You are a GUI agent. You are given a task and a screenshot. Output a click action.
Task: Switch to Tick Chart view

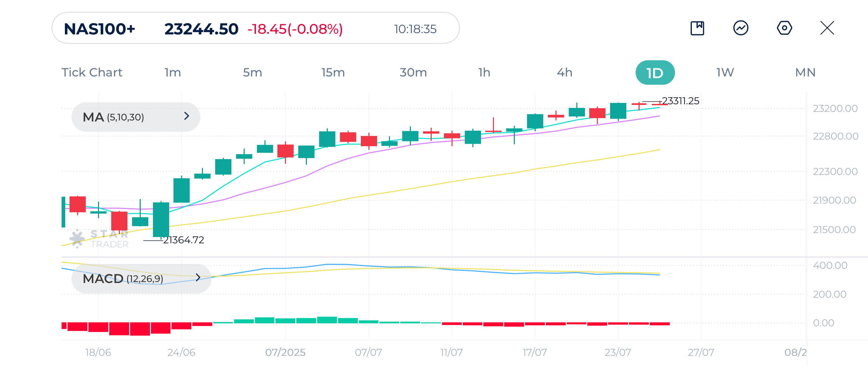[x=92, y=72]
